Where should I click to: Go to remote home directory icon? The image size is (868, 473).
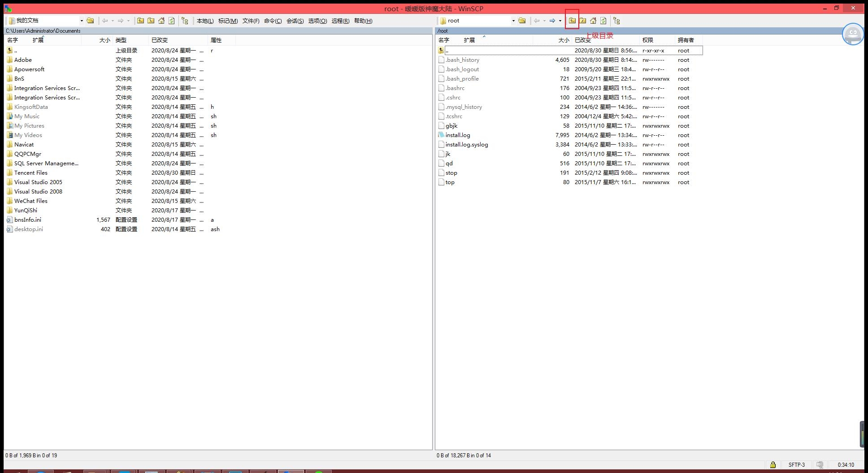click(593, 21)
